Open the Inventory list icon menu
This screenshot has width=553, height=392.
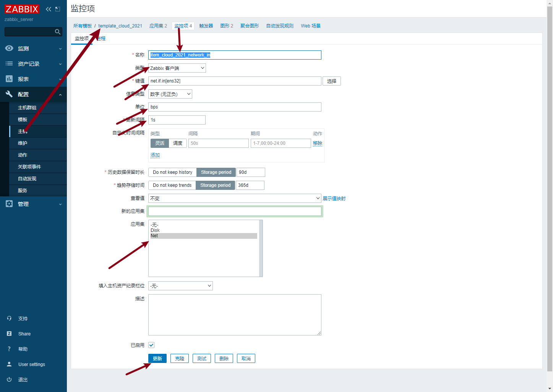coord(9,64)
